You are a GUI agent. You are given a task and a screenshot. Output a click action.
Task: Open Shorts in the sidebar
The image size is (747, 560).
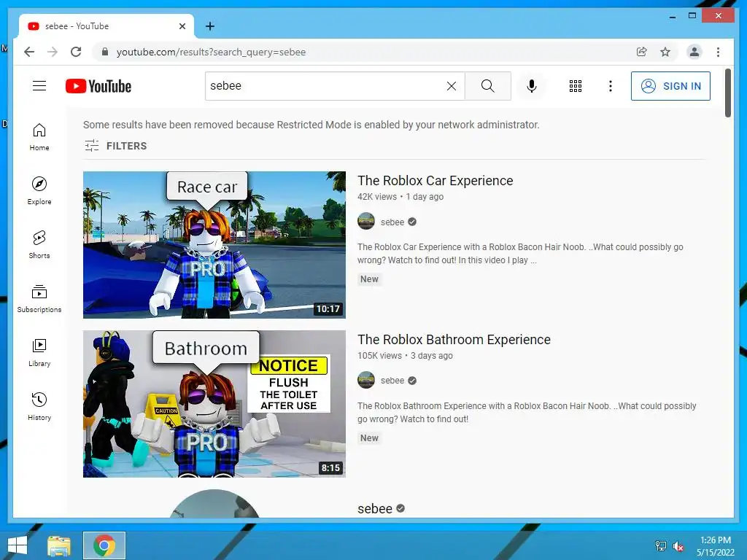pyautogui.click(x=39, y=245)
